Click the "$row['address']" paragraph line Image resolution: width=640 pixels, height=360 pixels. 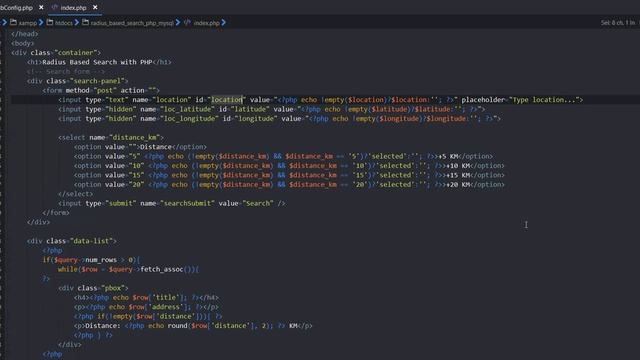click(146, 307)
